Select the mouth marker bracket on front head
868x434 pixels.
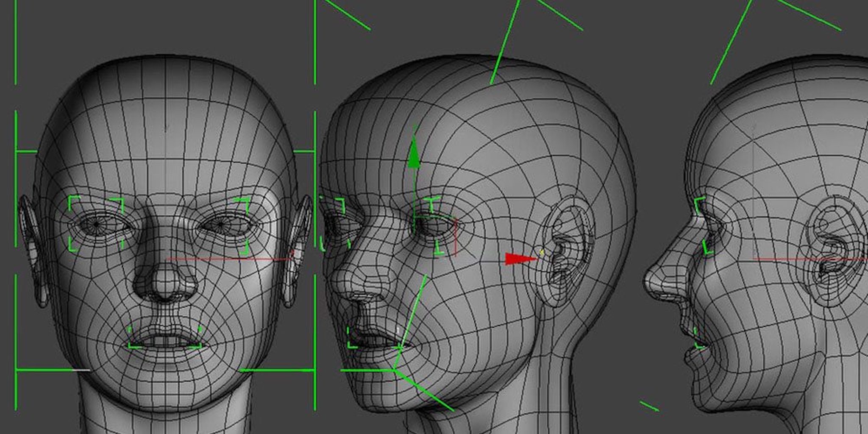tap(165, 338)
